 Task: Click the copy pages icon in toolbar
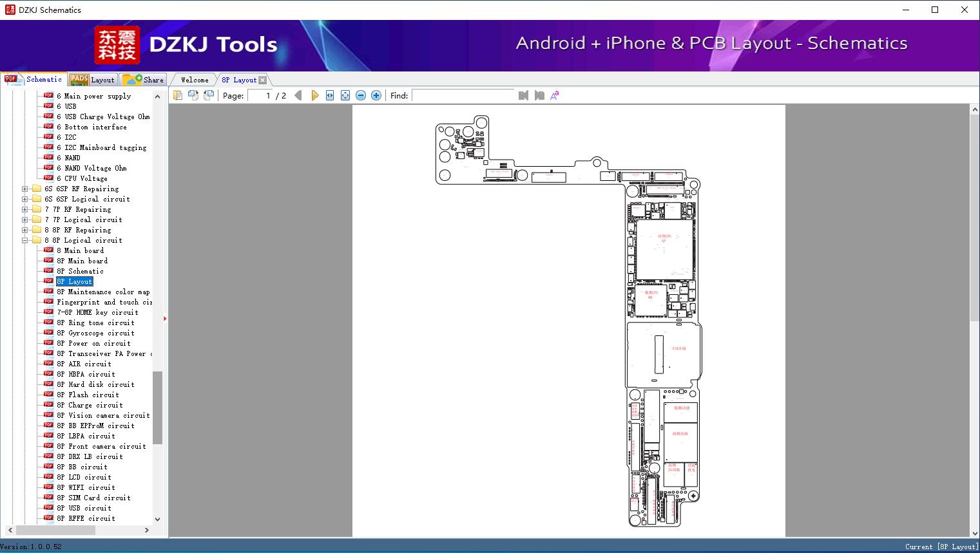pos(178,95)
